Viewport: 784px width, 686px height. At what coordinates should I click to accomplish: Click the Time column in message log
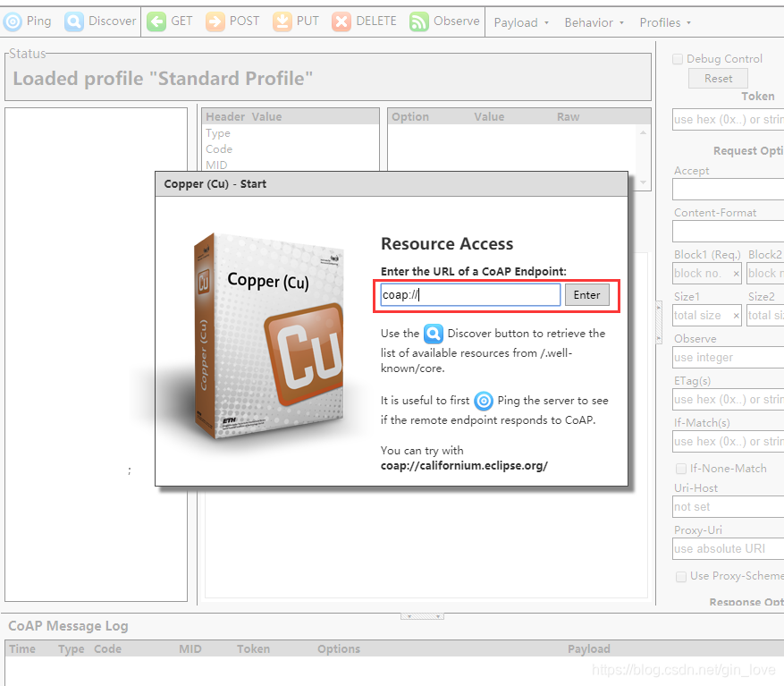coord(22,649)
